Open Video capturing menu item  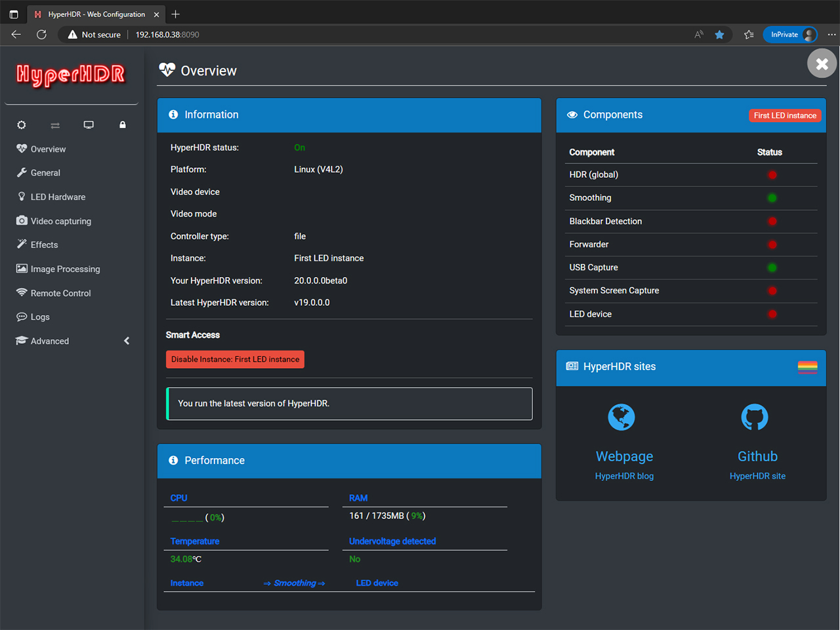61,221
